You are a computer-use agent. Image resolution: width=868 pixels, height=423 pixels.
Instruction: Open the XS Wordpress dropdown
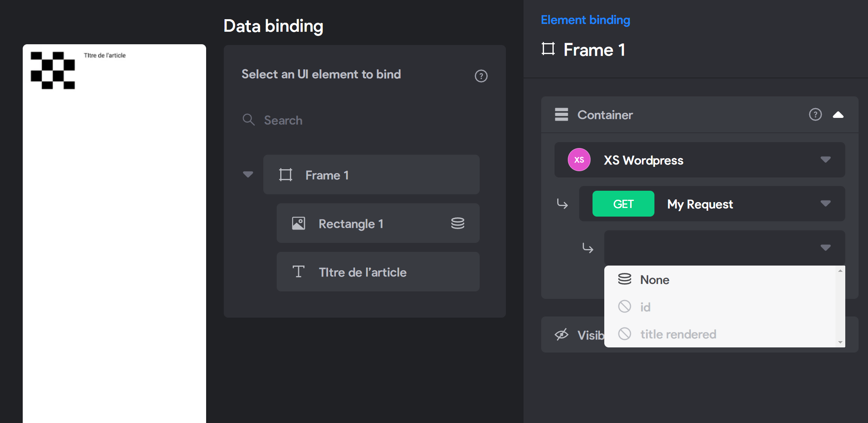click(699, 160)
